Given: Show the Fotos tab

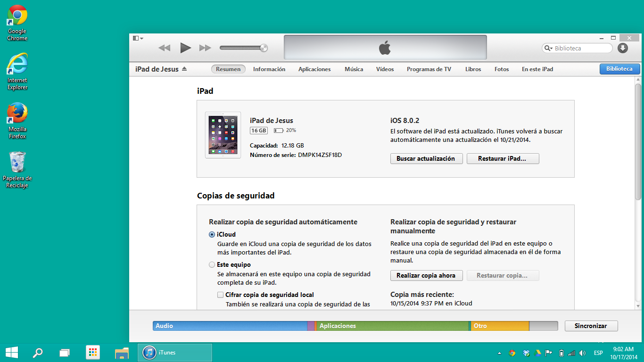Looking at the screenshot, I should click(x=502, y=69).
